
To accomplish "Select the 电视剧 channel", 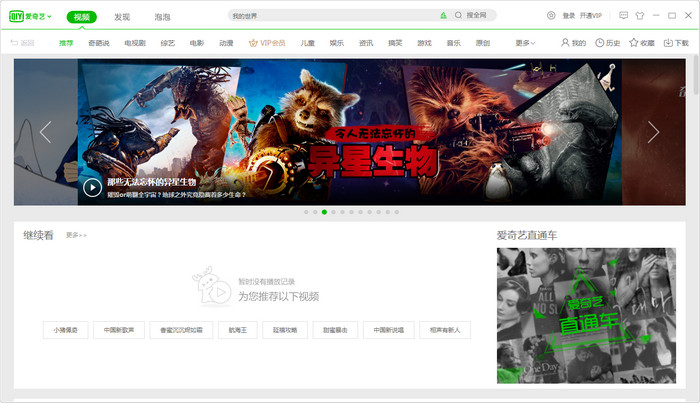I will pos(135,43).
